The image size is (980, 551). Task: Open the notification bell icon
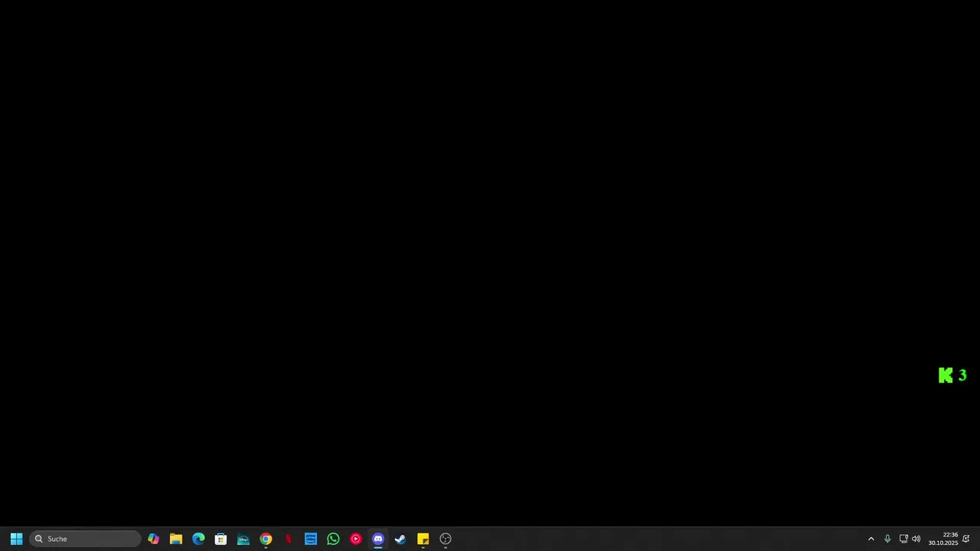966,539
